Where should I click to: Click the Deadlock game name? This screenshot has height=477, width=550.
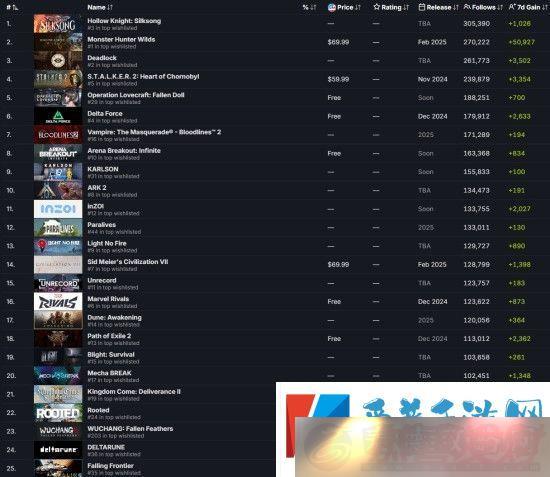point(102,58)
